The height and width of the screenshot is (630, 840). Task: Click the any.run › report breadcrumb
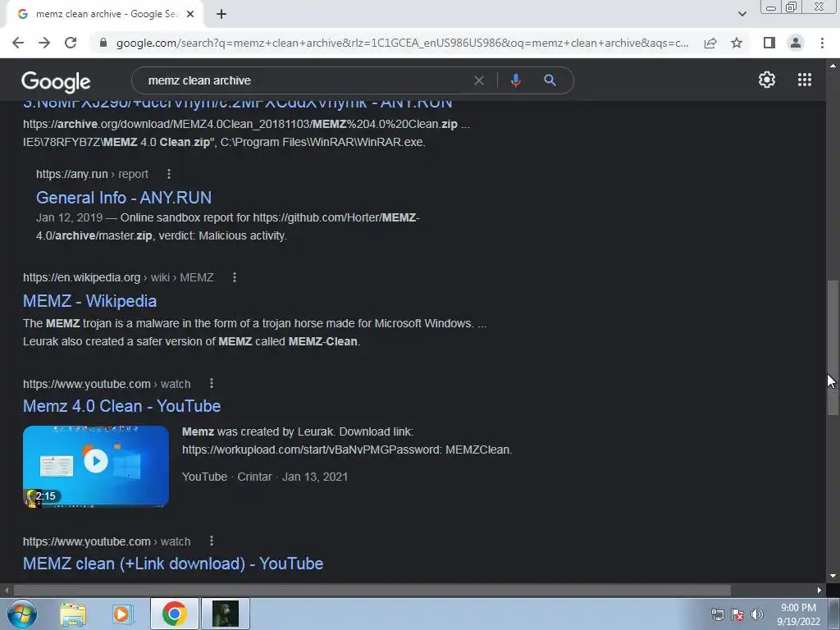92,174
